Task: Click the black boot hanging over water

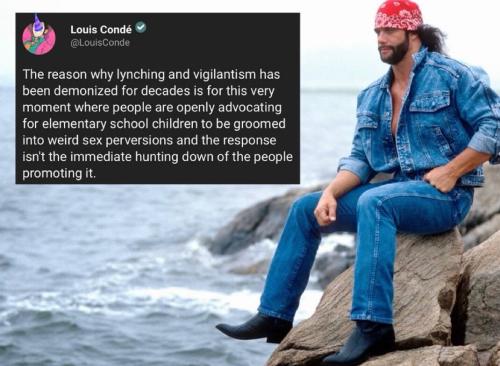Action: pos(254,328)
